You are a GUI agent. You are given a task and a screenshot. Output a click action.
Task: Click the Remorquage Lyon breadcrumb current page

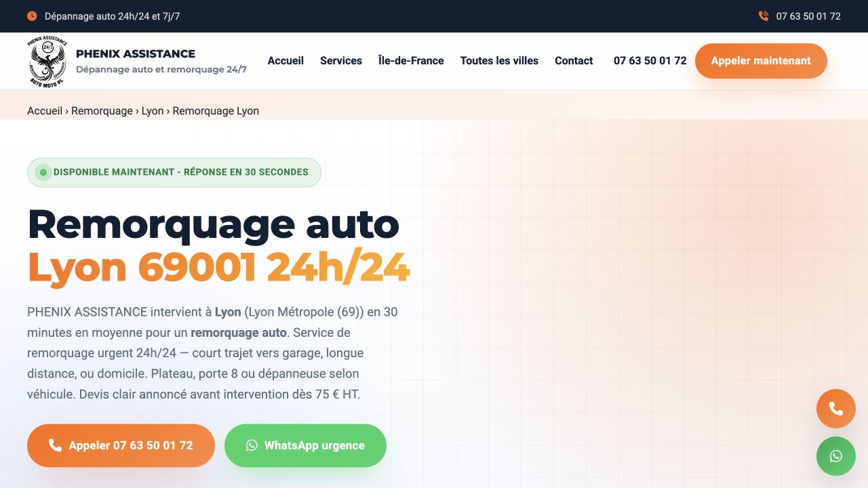(x=216, y=110)
